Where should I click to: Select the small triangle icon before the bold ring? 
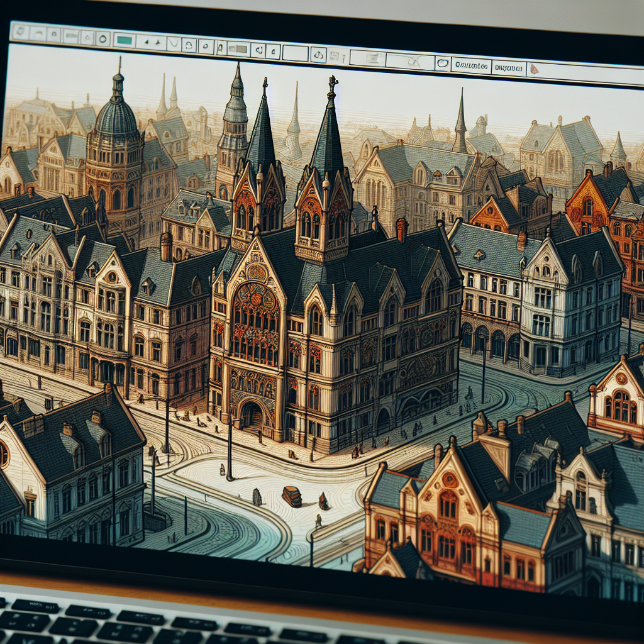click(x=87, y=37)
